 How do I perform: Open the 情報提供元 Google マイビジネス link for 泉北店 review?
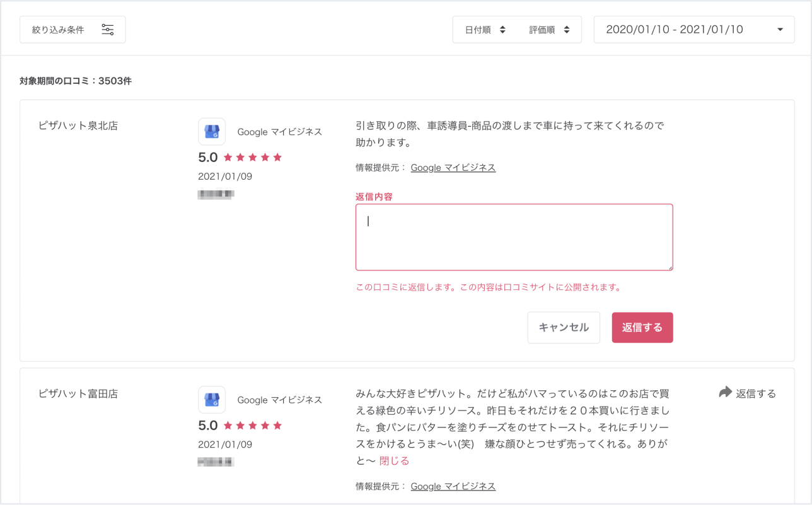coord(453,168)
